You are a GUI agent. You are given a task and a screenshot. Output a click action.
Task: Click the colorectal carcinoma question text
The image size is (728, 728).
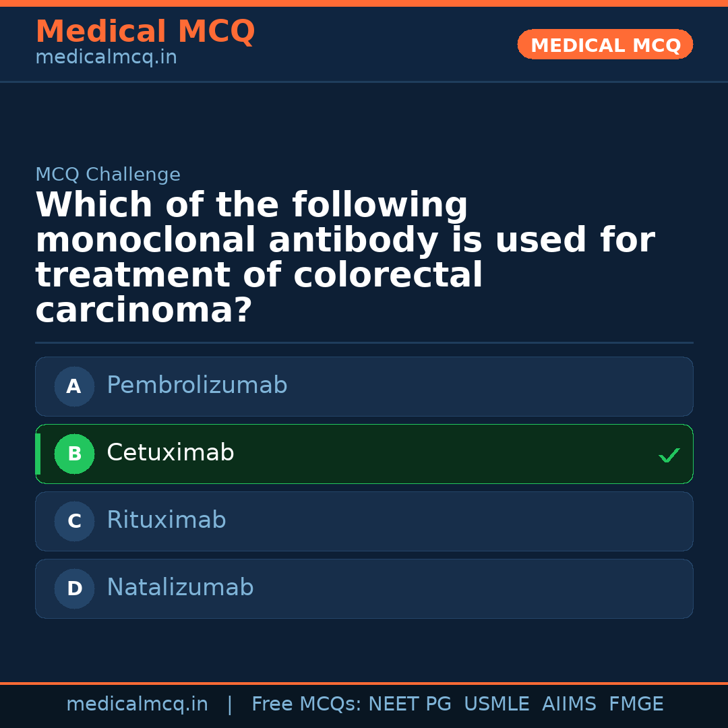[344, 258]
